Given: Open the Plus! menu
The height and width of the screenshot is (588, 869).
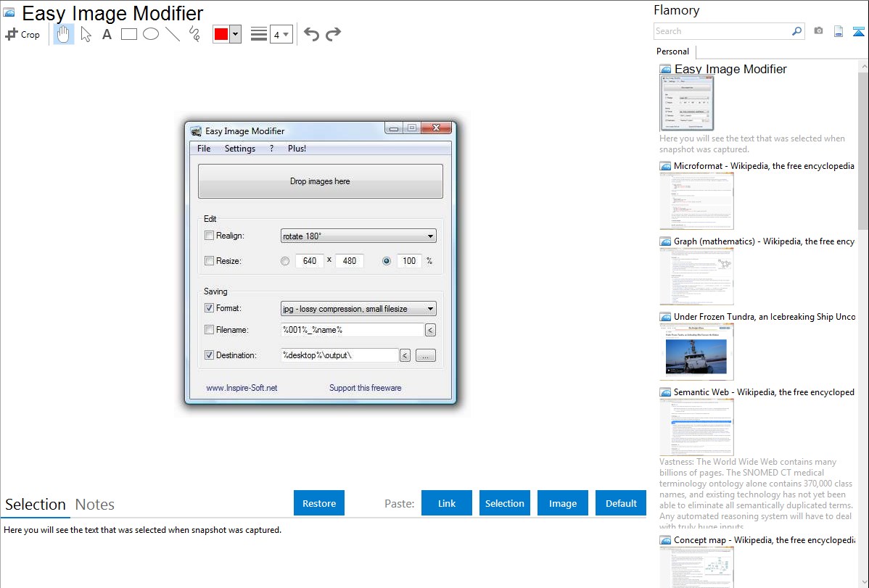Looking at the screenshot, I should click(297, 149).
